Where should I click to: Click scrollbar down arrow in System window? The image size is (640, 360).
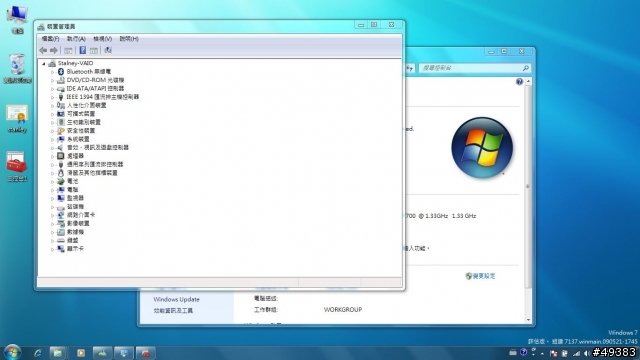click(529, 320)
